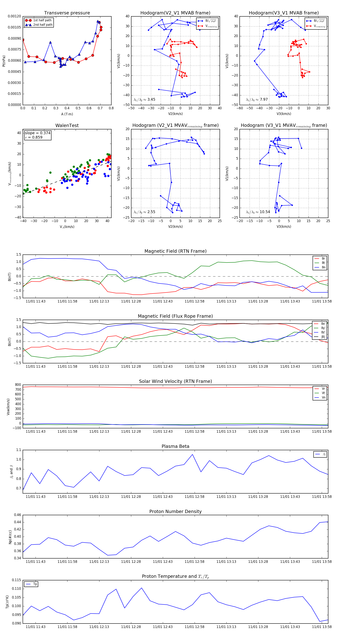
Task: Click 'Magnetic Field (RTN Frame)' title
Action: (x=175, y=251)
